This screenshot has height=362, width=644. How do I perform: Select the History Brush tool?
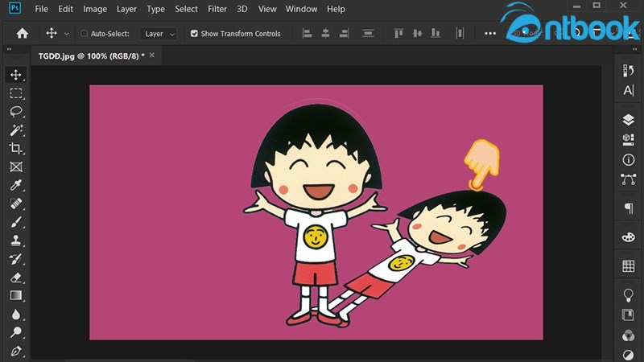click(x=16, y=259)
